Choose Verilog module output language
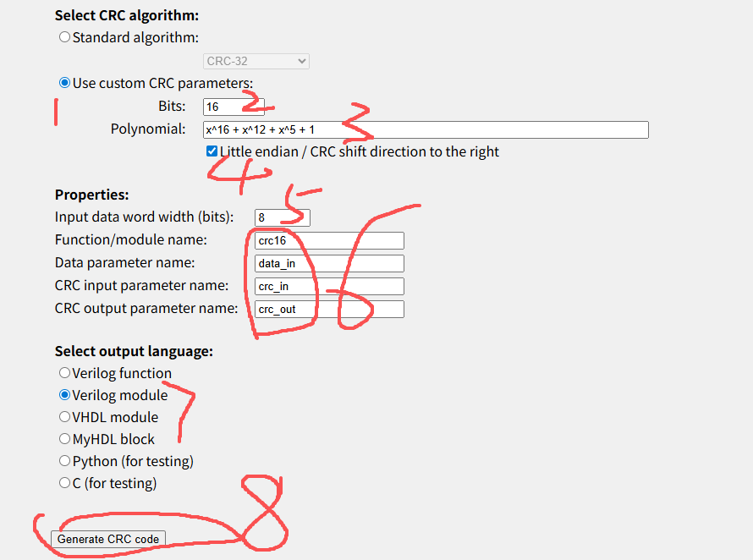This screenshot has width=753, height=560. click(x=64, y=395)
